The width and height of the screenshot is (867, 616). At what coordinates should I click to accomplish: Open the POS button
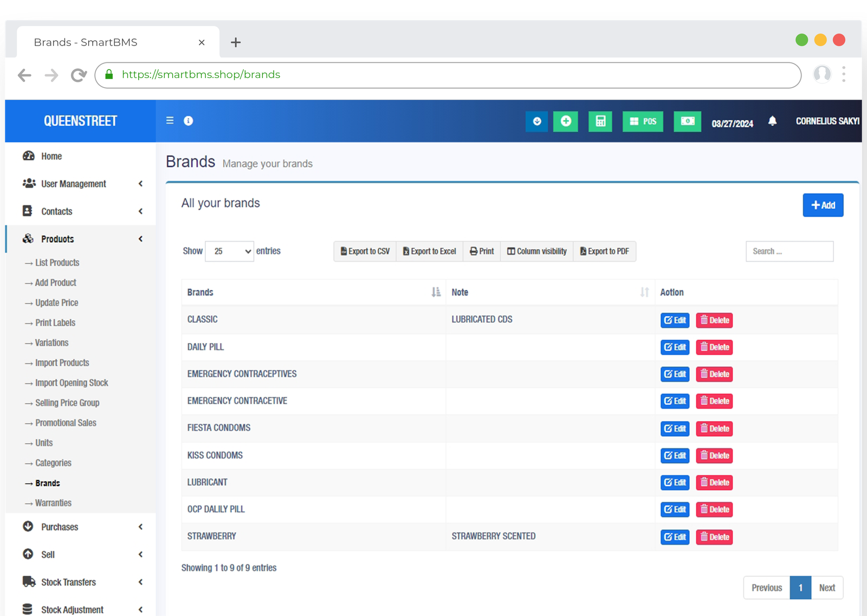pyautogui.click(x=643, y=121)
